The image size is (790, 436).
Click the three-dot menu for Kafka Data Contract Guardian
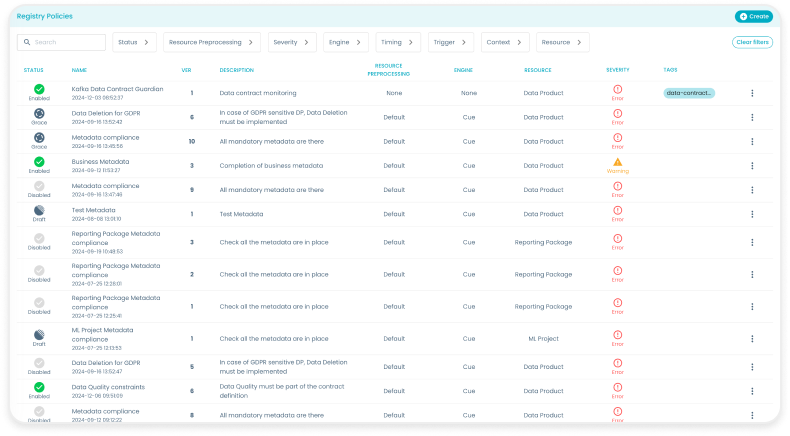(x=752, y=93)
